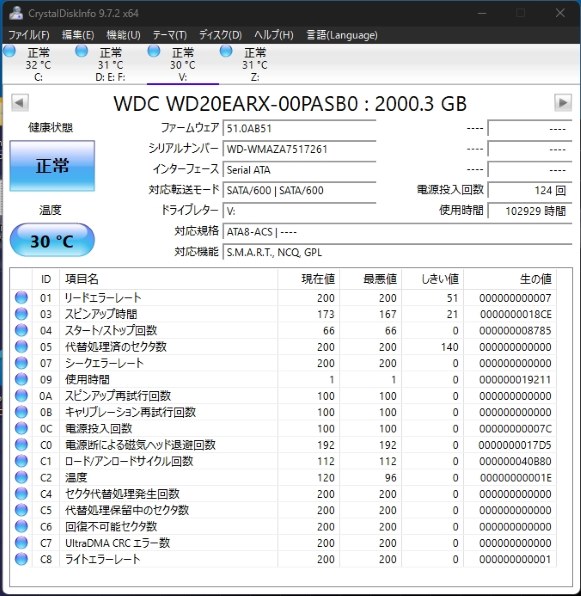Select raw value 000000019211

(515, 379)
